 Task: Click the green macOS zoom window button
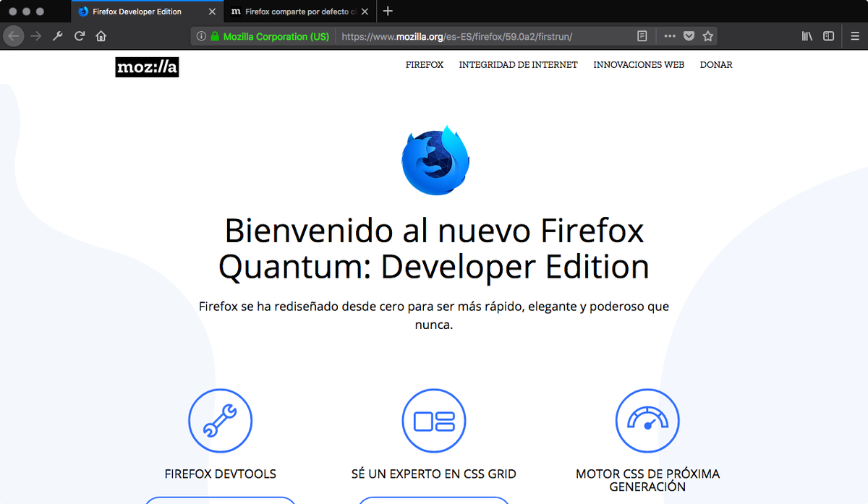coord(39,12)
